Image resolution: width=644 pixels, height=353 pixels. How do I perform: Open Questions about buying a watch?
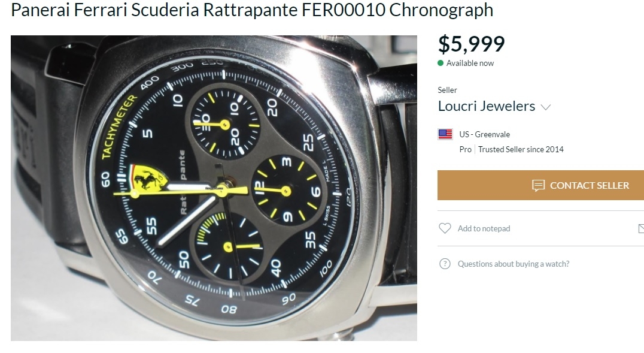[x=514, y=264]
